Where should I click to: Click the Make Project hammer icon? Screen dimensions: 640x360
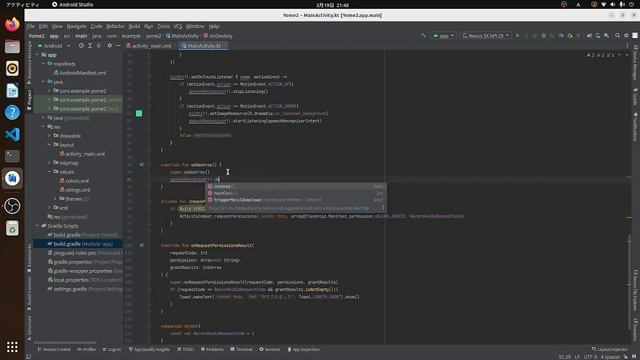pyautogui.click(x=423, y=36)
